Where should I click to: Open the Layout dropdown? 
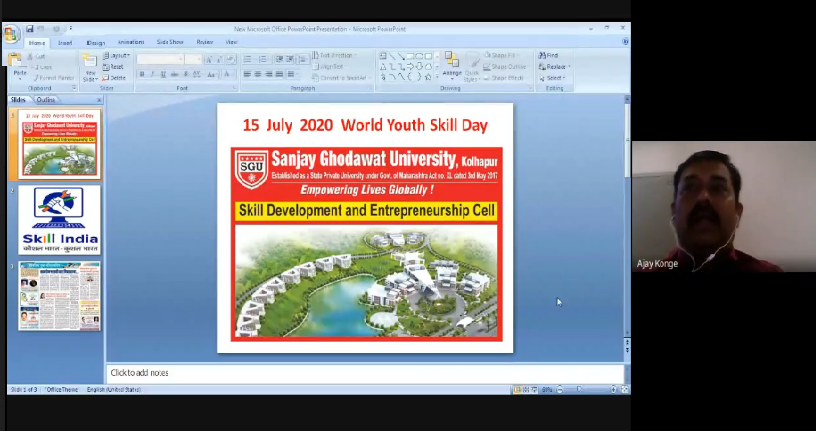point(117,56)
